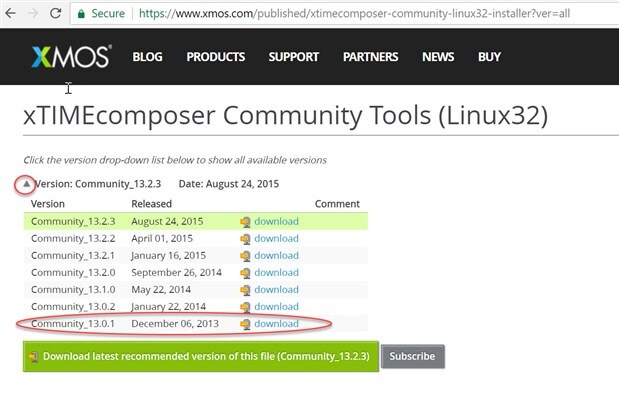Image resolution: width=619 pixels, height=406 pixels.
Task: Click the May 22, 2014 release date
Action: point(161,289)
